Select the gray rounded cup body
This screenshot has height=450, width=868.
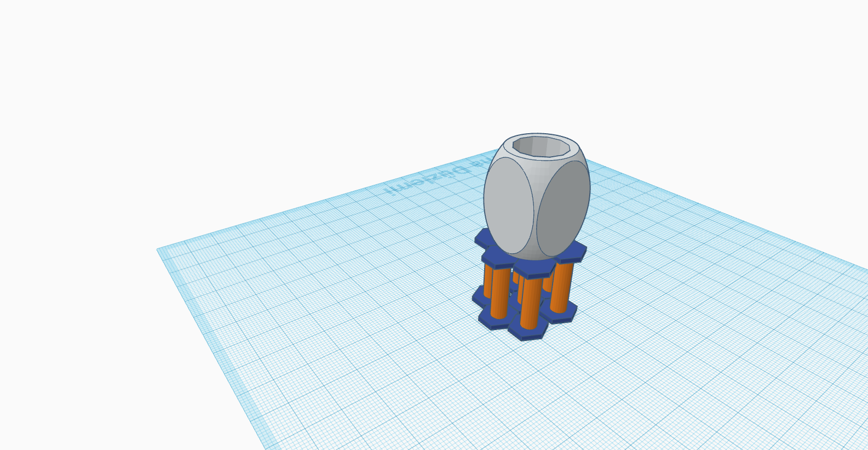click(x=537, y=196)
